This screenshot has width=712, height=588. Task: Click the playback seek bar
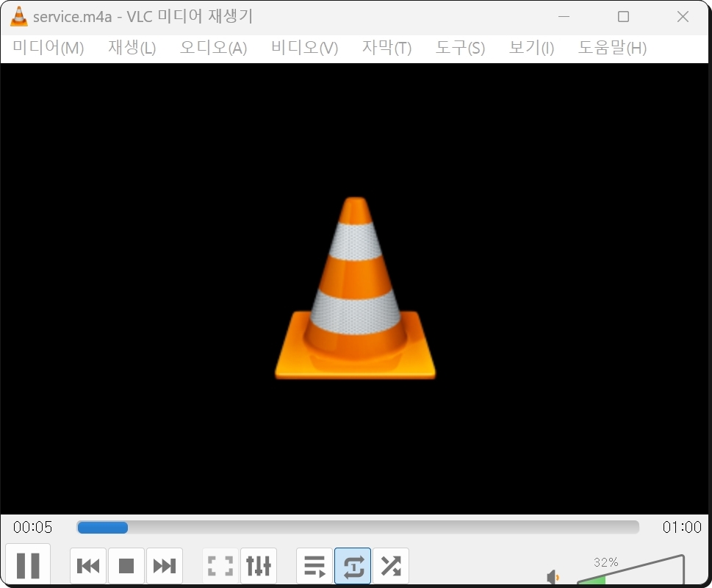click(x=359, y=527)
